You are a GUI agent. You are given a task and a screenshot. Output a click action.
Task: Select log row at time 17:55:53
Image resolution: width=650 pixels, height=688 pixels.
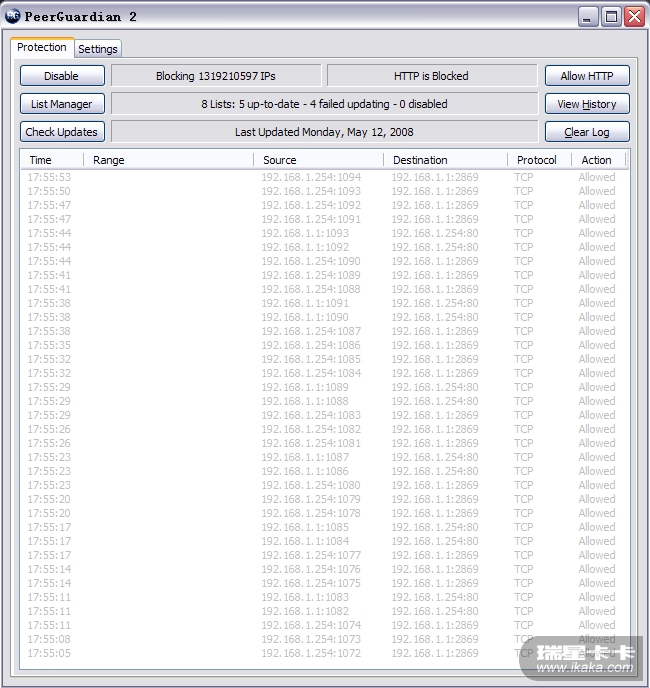(324, 177)
